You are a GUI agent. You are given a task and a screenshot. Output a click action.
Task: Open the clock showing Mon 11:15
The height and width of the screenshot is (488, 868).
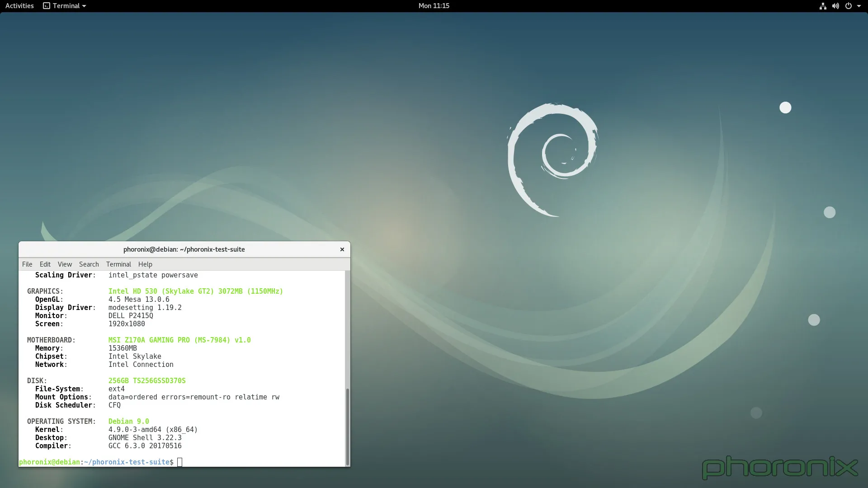click(434, 6)
